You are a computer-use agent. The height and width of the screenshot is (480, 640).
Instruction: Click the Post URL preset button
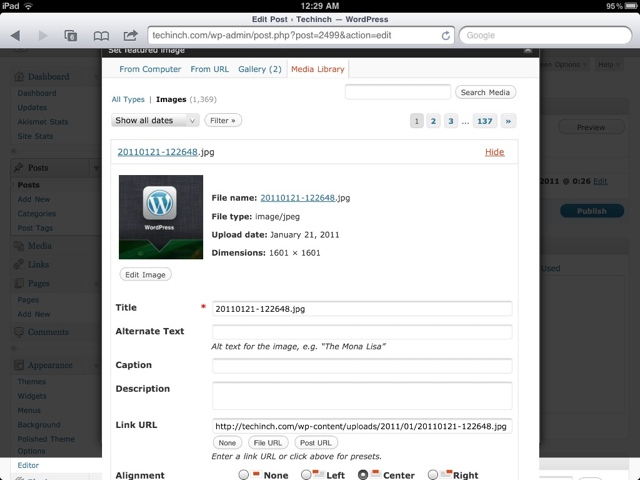(316, 443)
